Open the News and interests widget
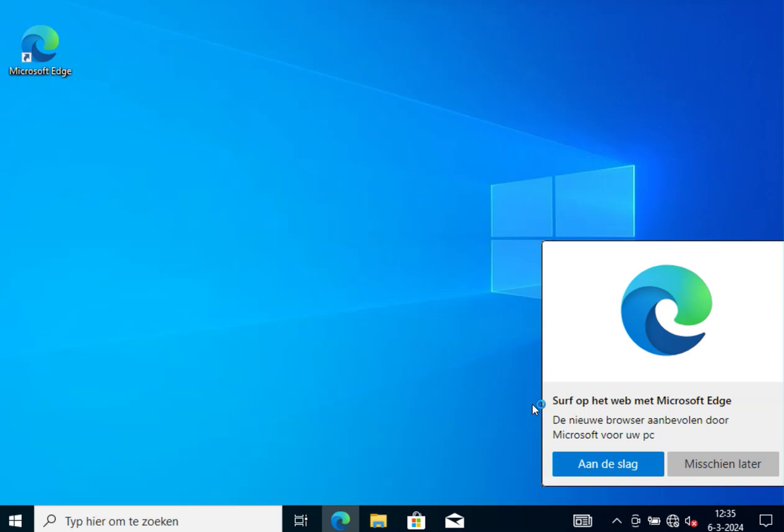This screenshot has width=784, height=532. tap(583, 521)
